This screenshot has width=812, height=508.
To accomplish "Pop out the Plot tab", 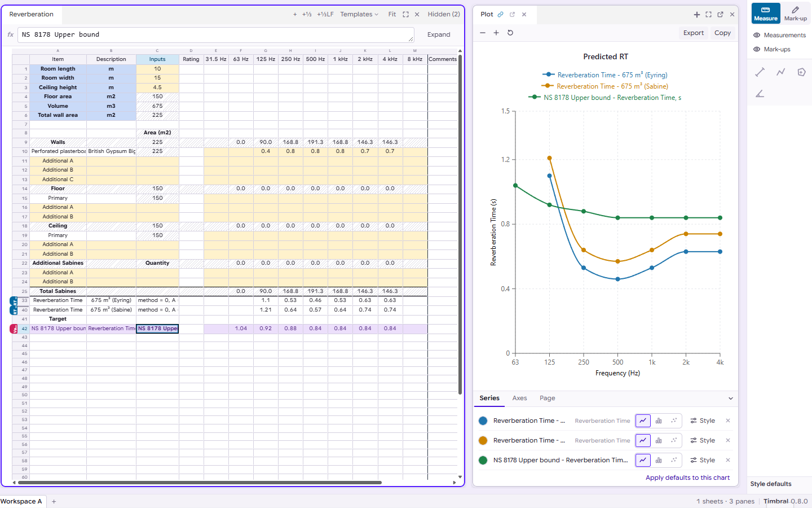I will (512, 15).
